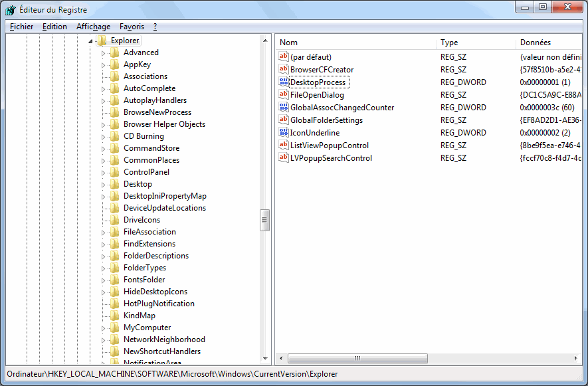Click the GlobalFolderSettings string icon

click(284, 120)
